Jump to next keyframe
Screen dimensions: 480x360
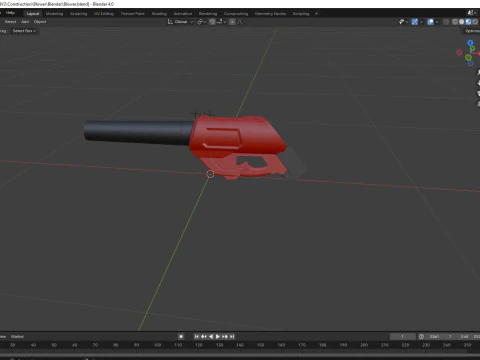pyautogui.click(x=225, y=337)
